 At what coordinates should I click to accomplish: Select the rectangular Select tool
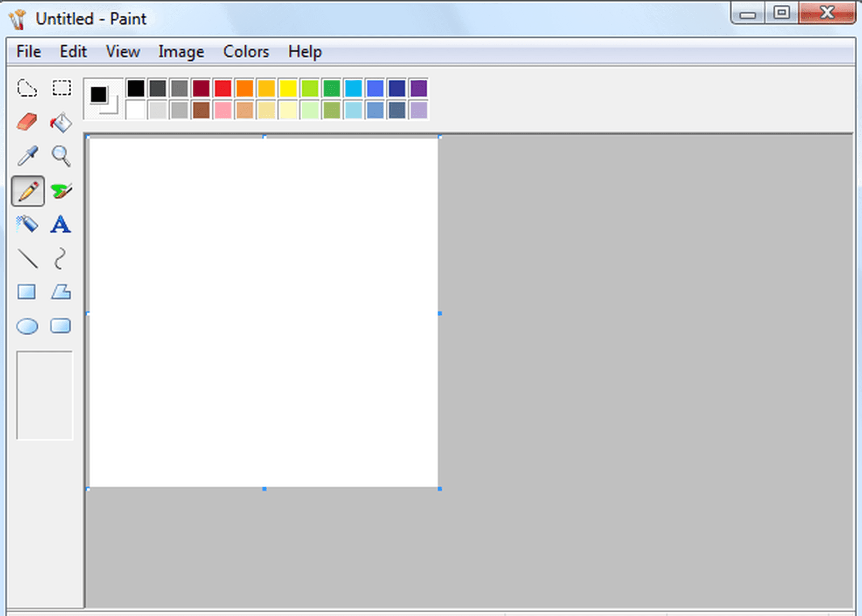point(61,88)
